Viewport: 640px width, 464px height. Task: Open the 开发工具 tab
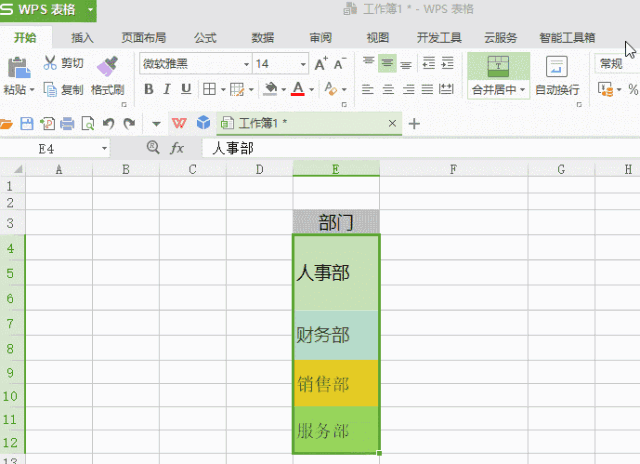(x=439, y=38)
